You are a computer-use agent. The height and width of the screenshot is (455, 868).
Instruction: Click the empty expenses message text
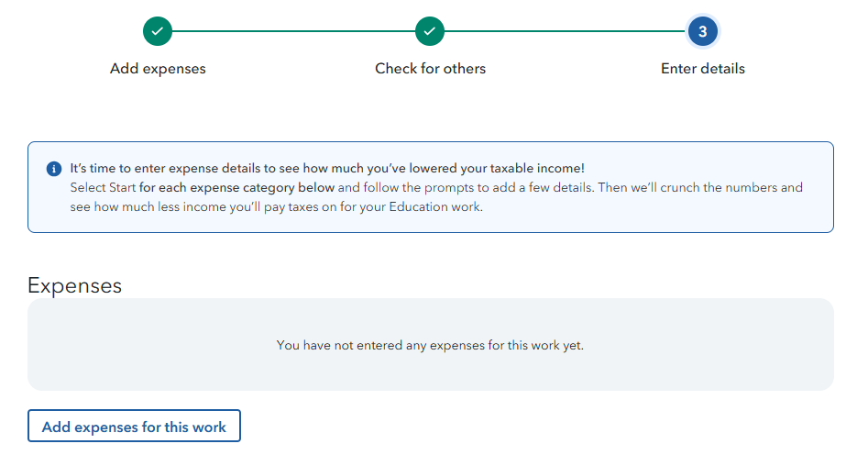coord(430,345)
